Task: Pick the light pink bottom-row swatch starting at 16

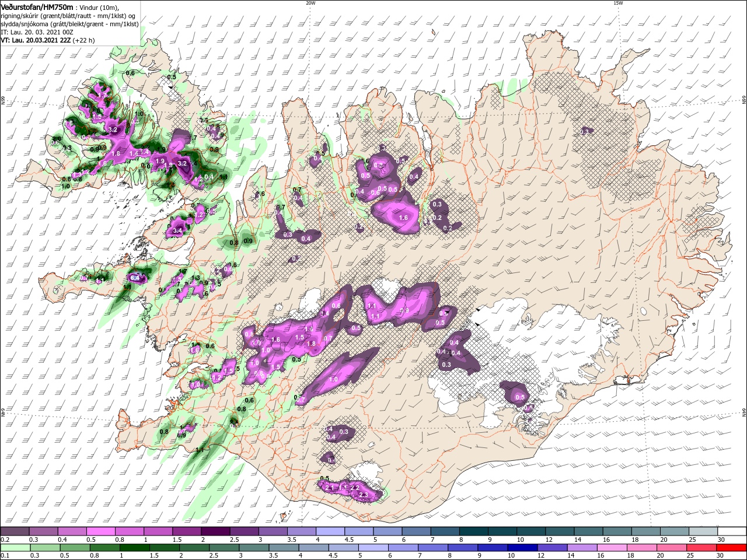Action: tap(612, 547)
